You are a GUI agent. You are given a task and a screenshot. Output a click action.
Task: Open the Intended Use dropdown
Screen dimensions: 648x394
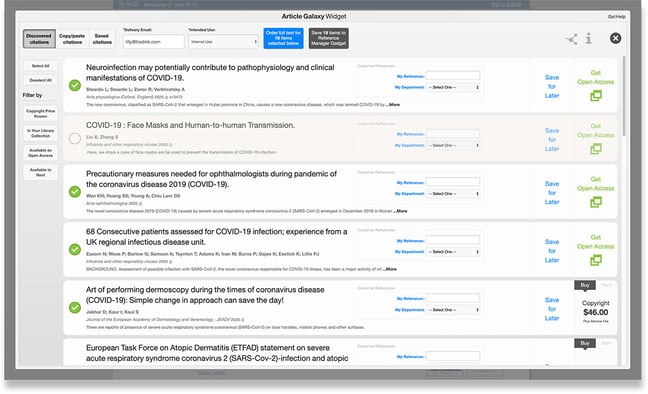click(x=223, y=42)
